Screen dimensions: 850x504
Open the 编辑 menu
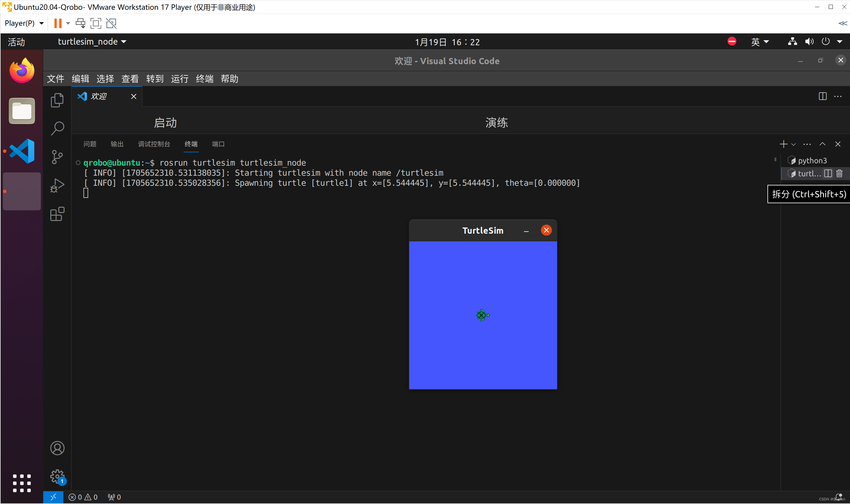80,79
